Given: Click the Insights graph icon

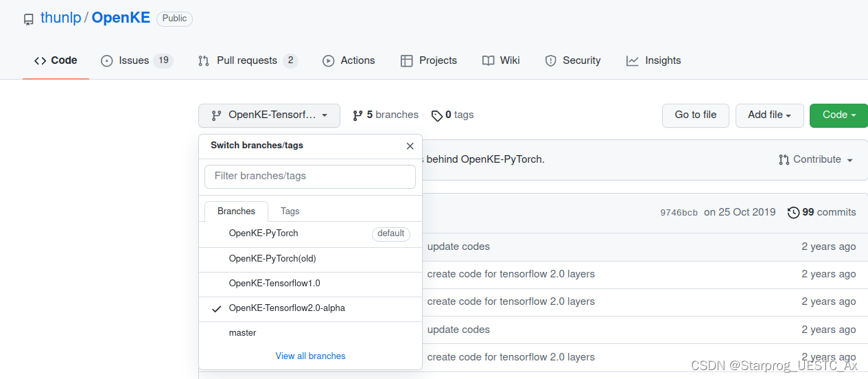Looking at the screenshot, I should click(x=632, y=60).
